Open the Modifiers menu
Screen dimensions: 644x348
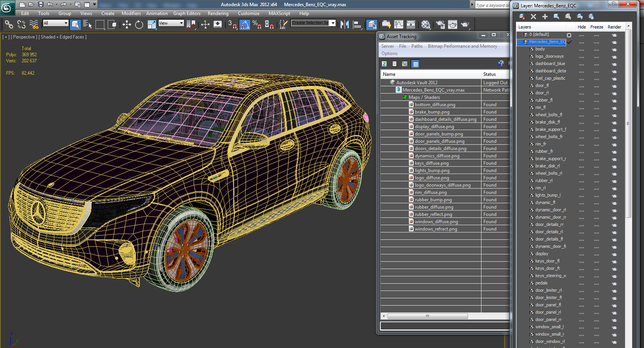[131, 13]
